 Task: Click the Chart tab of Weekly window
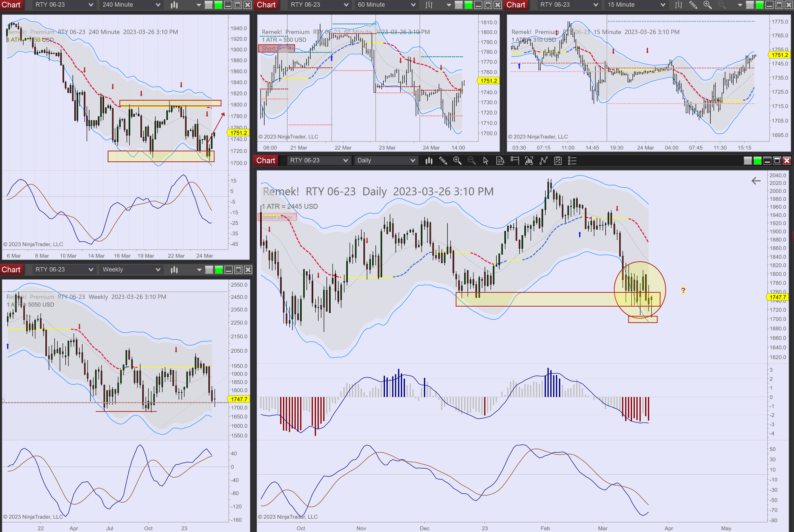click(11, 269)
